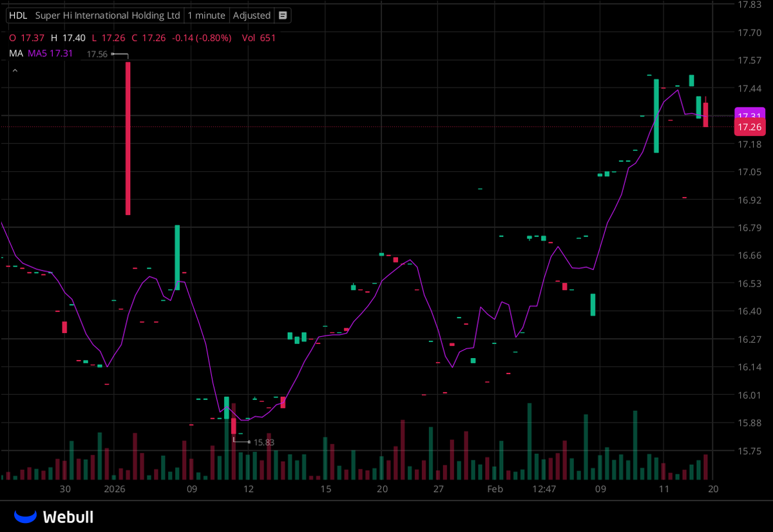This screenshot has width=773, height=532.
Task: Click the 17.56 high price marker label
Action: click(x=97, y=55)
